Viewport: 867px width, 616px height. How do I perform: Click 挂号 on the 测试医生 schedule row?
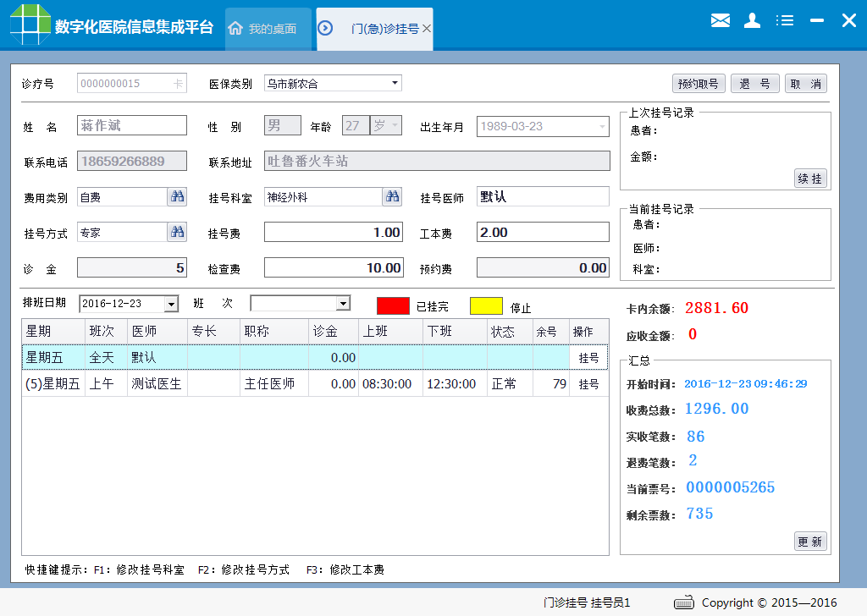(587, 383)
